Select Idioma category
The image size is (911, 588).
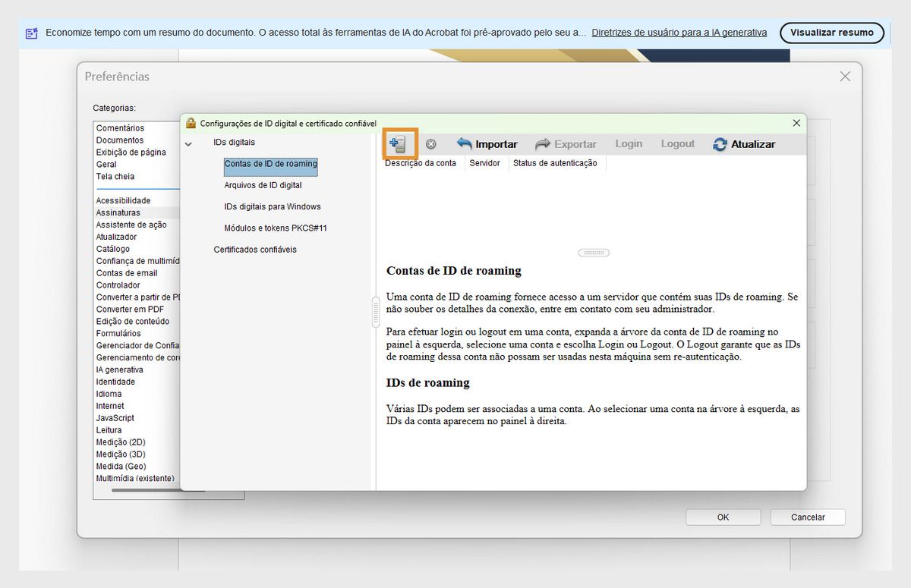109,395
